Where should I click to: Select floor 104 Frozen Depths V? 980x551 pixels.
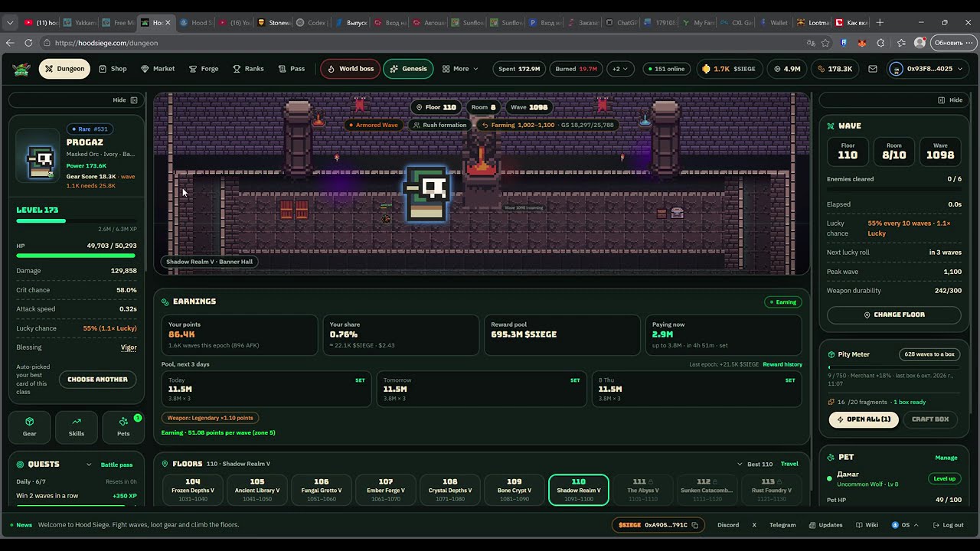pyautogui.click(x=193, y=491)
